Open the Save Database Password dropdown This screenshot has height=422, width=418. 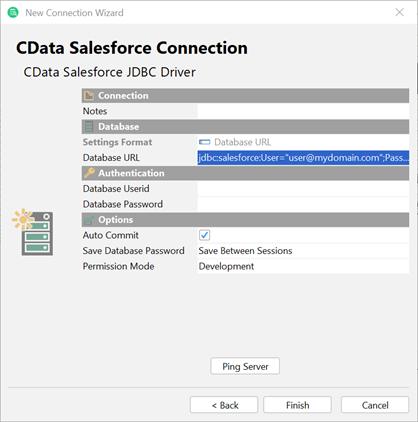click(303, 251)
